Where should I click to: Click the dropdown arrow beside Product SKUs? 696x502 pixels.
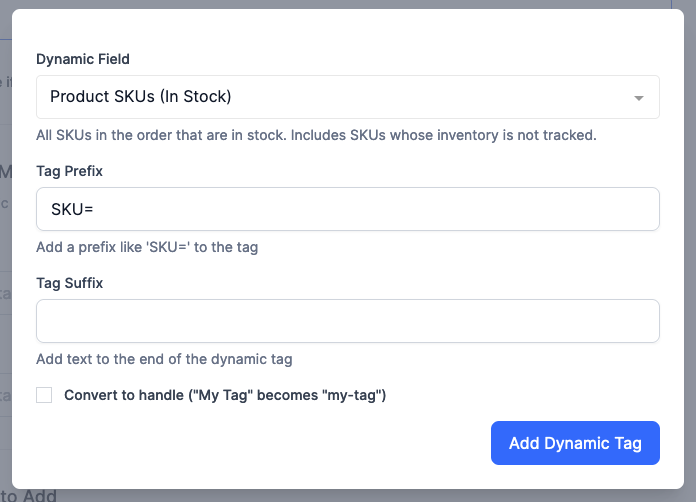click(639, 98)
